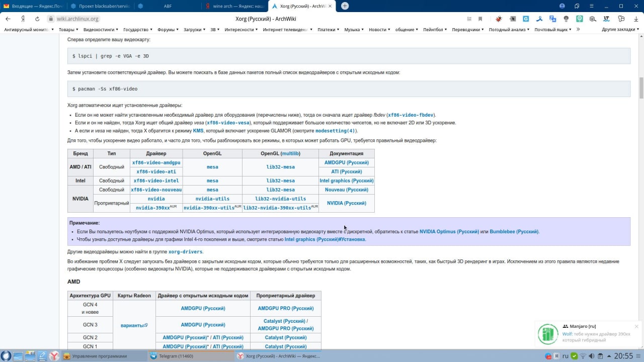
Task: Open the taskbar clock showing 20:55
Action: tap(623, 356)
